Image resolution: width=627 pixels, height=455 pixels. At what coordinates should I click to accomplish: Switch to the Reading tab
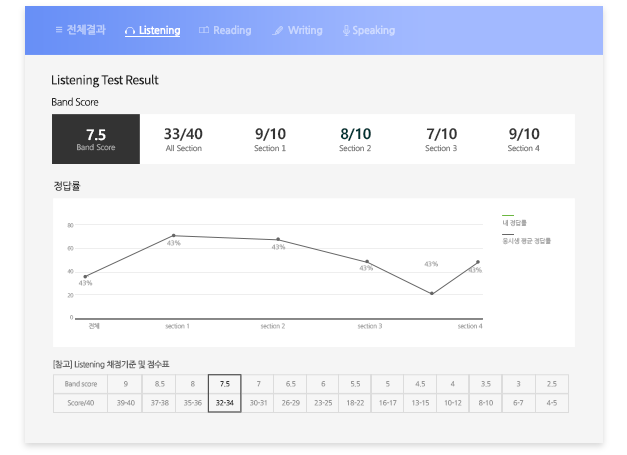click(x=225, y=30)
